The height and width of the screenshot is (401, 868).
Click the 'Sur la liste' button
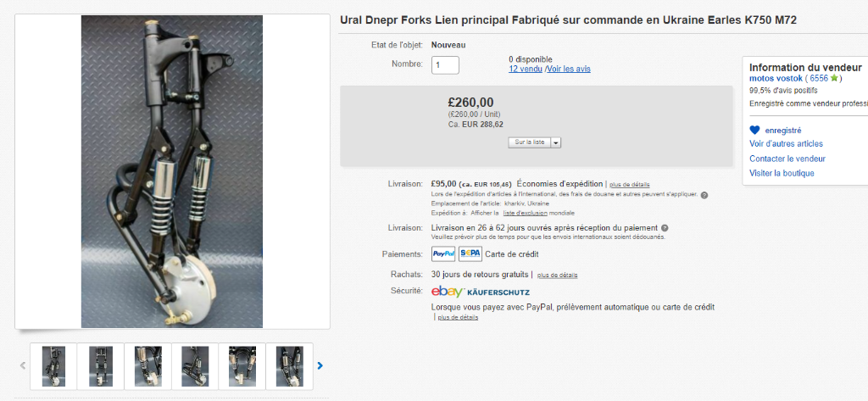[x=529, y=142]
